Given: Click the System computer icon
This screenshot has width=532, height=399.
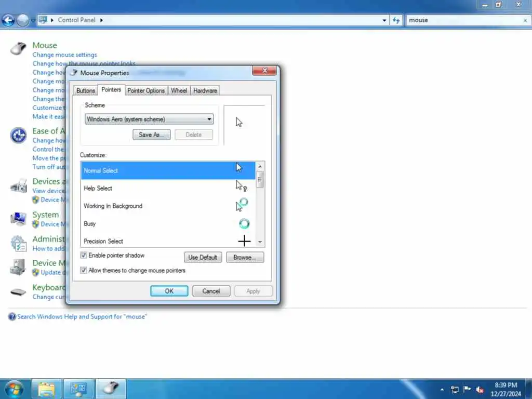Looking at the screenshot, I should [18, 219].
